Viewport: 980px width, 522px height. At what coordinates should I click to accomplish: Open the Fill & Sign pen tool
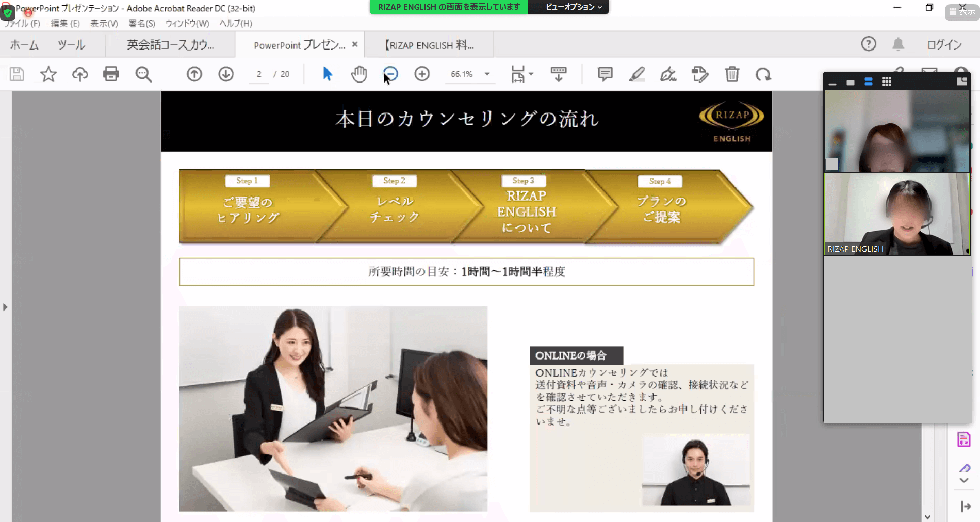click(668, 74)
